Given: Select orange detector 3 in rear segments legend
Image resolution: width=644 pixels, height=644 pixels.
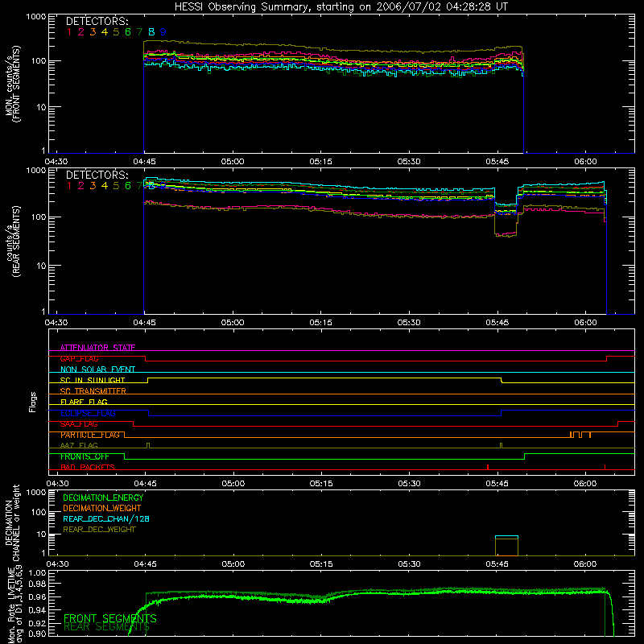Looking at the screenshot, I should [93, 186].
